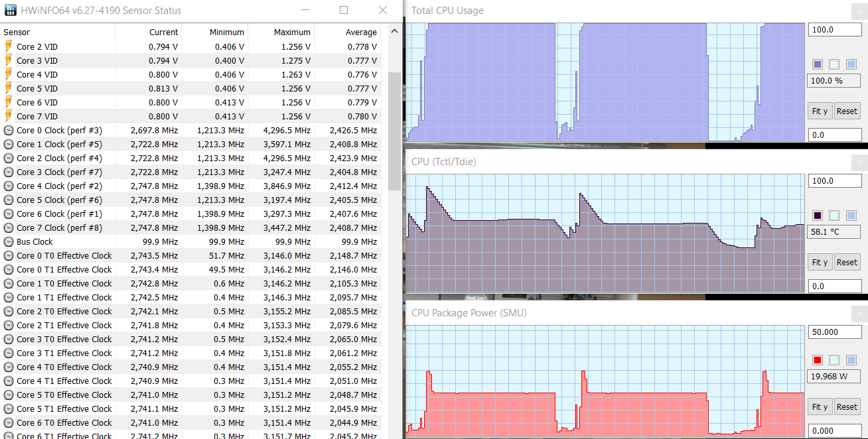Select the Core 2 VID sensor row label

37,46
